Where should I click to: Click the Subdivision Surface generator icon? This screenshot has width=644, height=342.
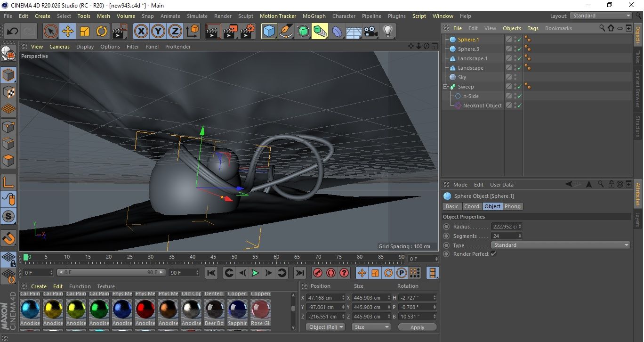tap(303, 32)
